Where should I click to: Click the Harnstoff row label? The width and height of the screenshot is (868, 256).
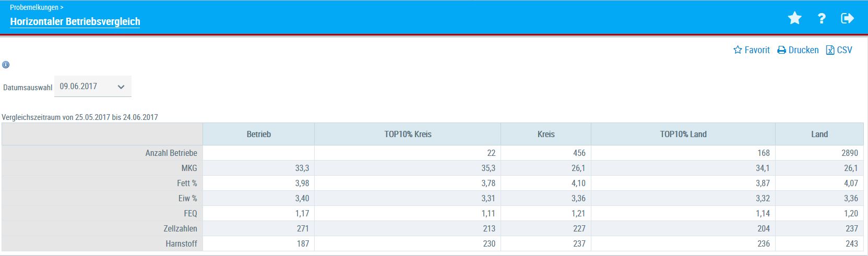point(181,244)
